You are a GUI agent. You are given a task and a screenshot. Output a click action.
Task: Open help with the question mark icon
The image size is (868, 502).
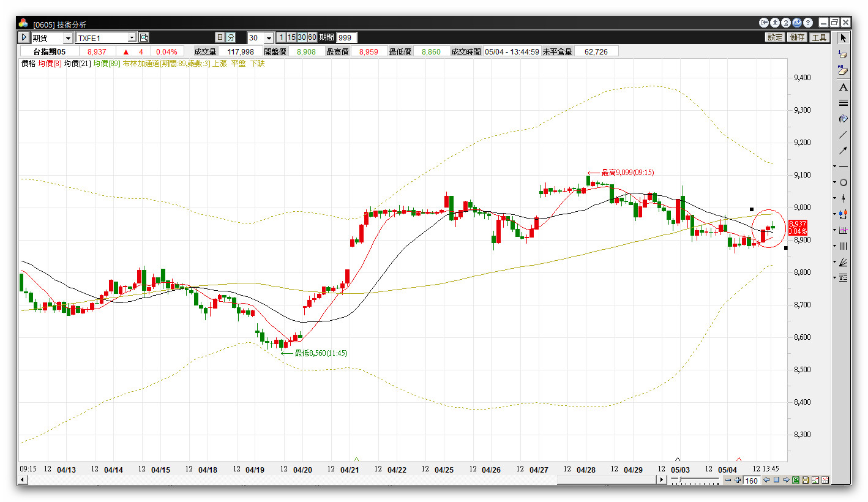[x=808, y=23]
